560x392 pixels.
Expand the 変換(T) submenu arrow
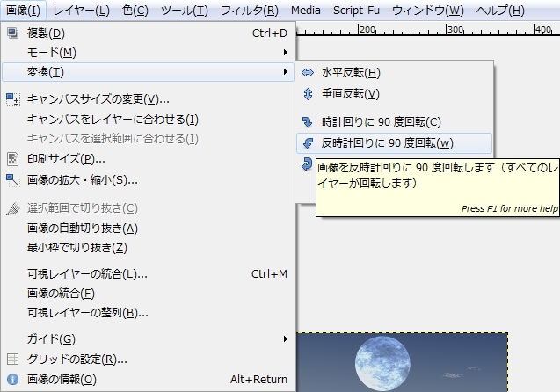(x=286, y=72)
